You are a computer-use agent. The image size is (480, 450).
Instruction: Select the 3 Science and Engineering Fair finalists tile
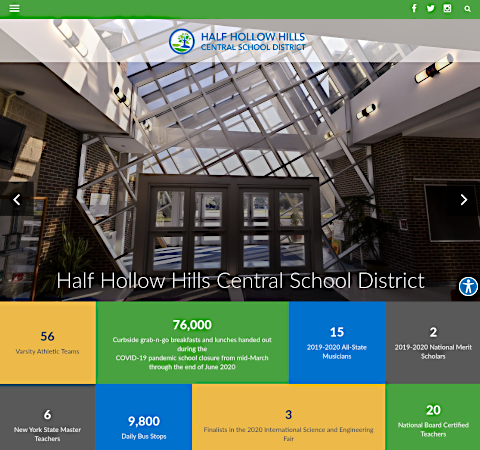click(x=289, y=417)
